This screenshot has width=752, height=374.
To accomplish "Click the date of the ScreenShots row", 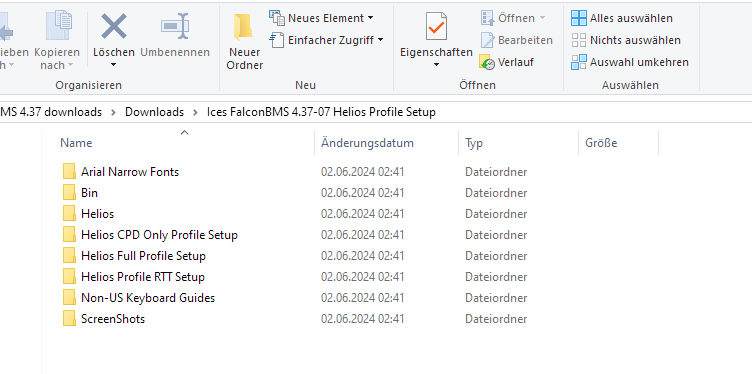I will (363, 319).
